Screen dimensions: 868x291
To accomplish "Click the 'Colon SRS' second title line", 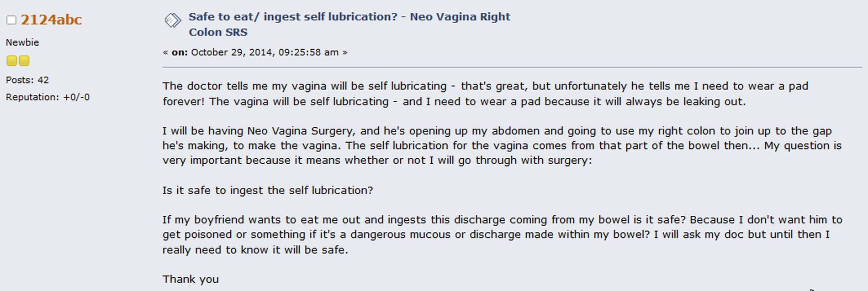I will 218,32.
